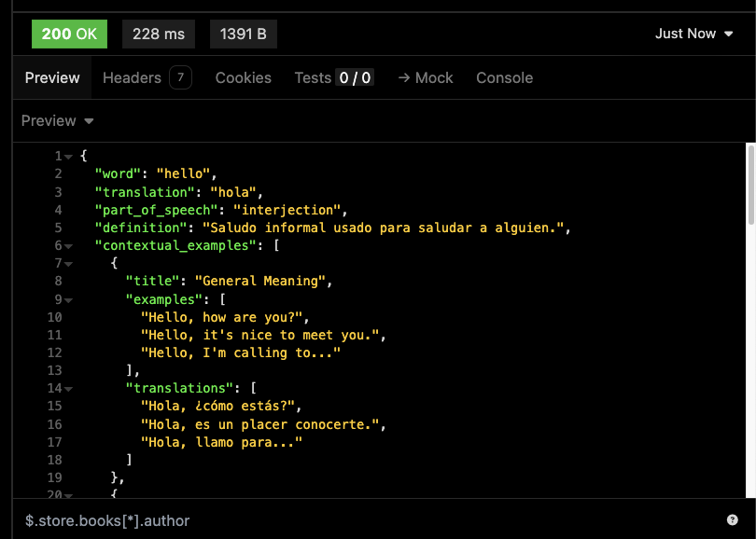Click the JSONPath filter input field

pyautogui.click(x=280, y=520)
